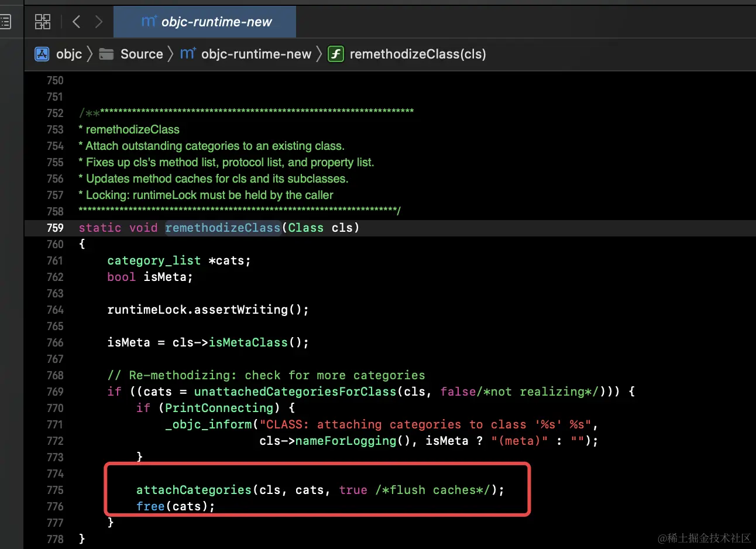Image resolution: width=756 pixels, height=549 pixels.
Task: Click the 'Class cls' parameter
Action: [320, 228]
